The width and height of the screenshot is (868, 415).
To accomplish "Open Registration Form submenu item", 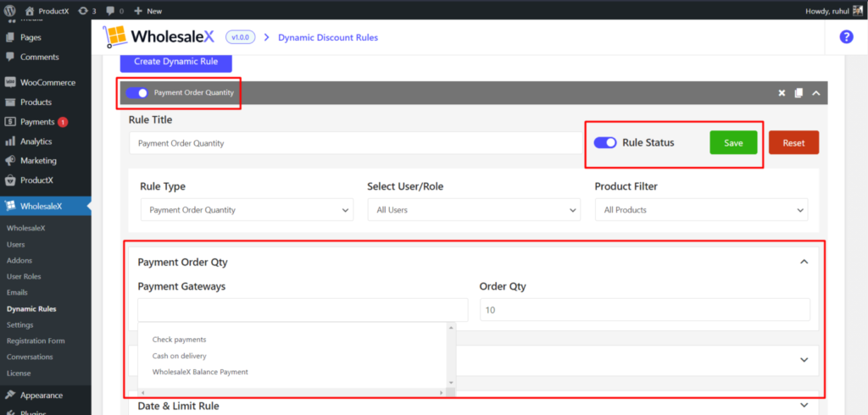I will 36,340.
